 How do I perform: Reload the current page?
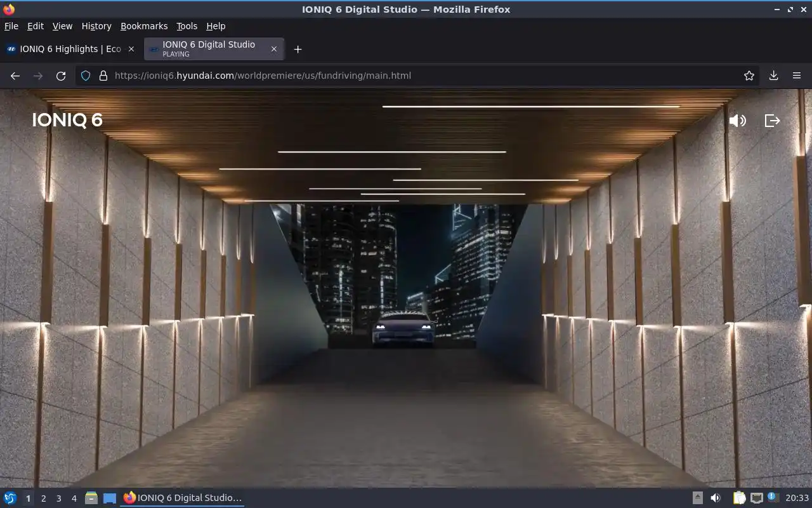[x=61, y=76]
